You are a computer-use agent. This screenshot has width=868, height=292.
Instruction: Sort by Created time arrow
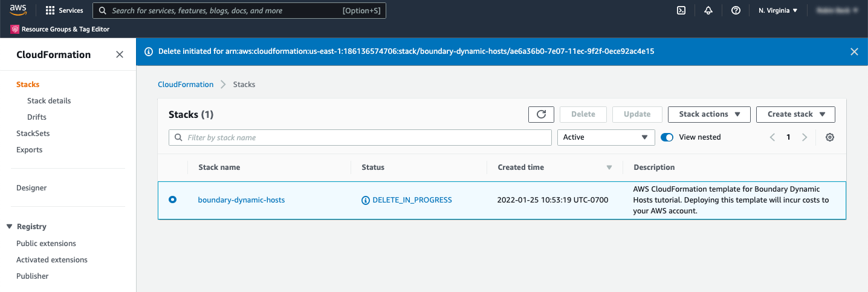[609, 167]
